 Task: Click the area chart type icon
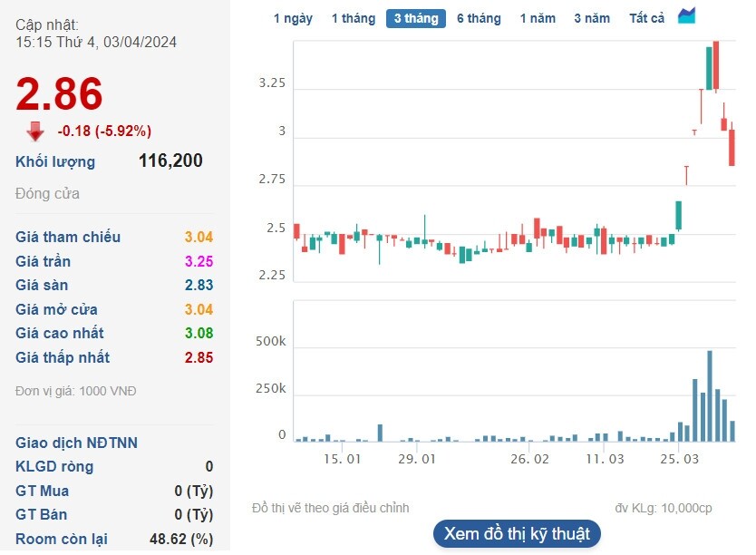click(686, 16)
